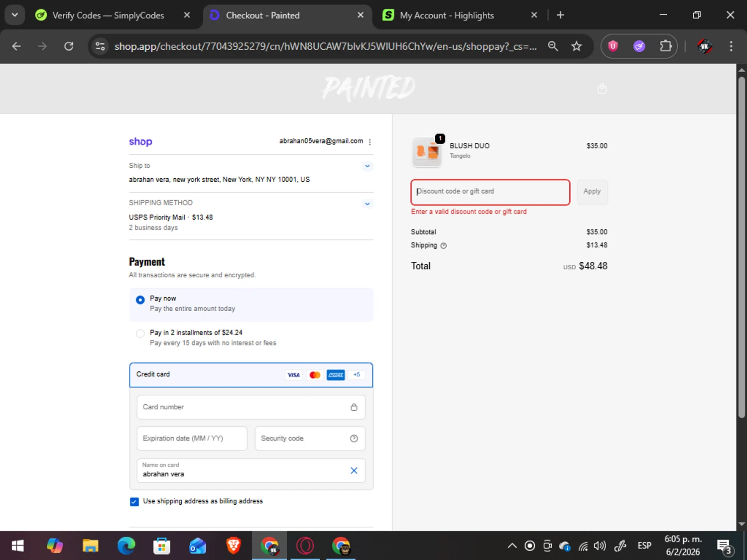The height and width of the screenshot is (560, 747).
Task: Switch to Verify Codes SimplyCodes tab
Action: (x=108, y=15)
